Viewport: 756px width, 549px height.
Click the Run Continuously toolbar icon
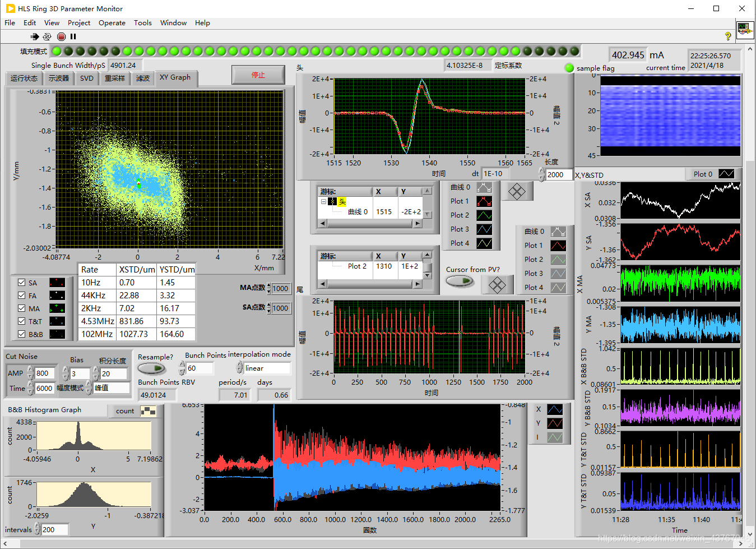pos(47,36)
